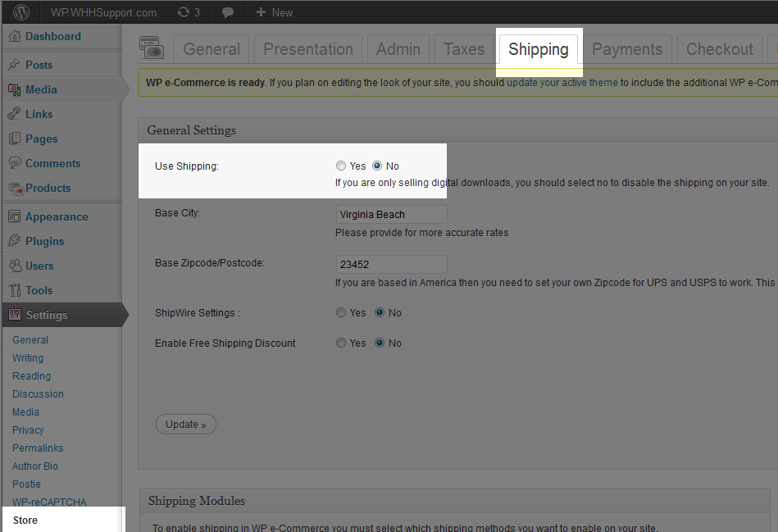Click the Base City text field
Viewport: 778px width, 532px height.
[391, 215]
